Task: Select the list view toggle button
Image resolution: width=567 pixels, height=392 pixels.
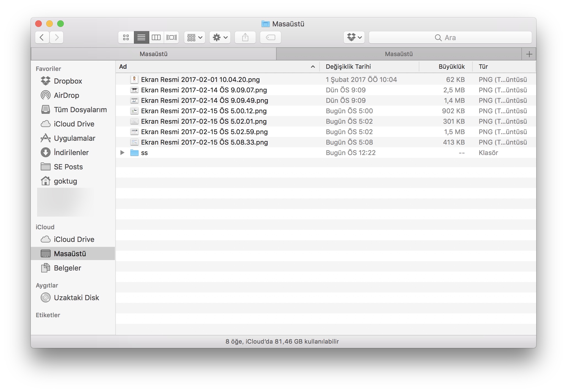Action: click(x=141, y=37)
